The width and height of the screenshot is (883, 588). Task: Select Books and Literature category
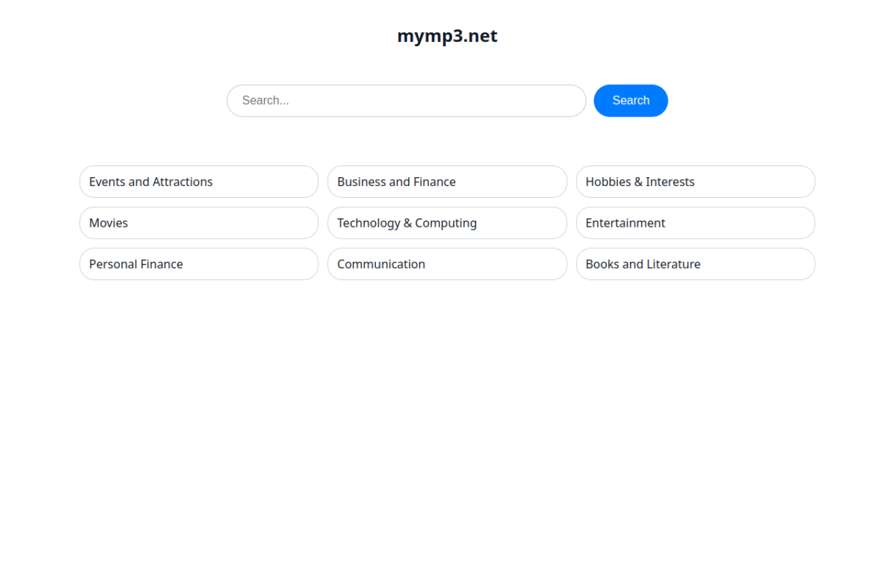pyautogui.click(x=695, y=264)
